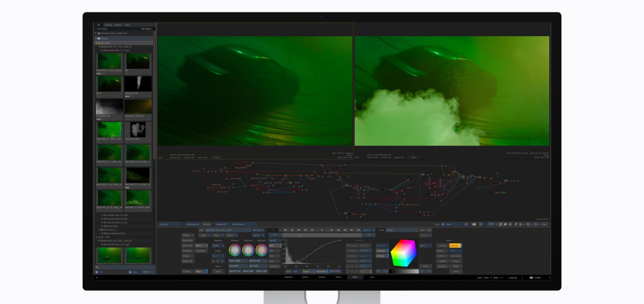Click the link chain icon in viewer toolbar

(501, 224)
